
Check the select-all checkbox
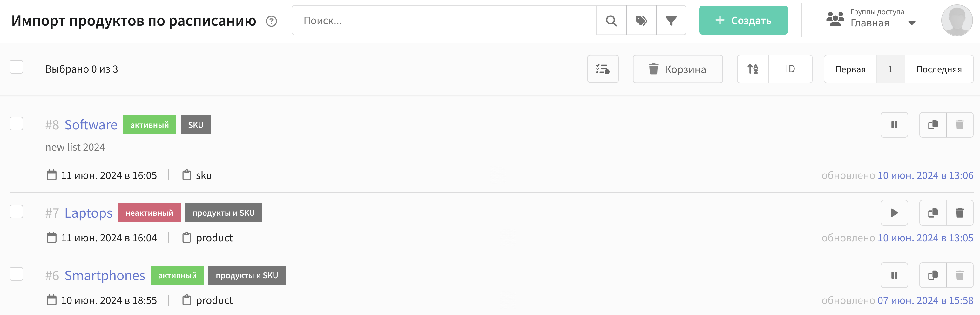(x=16, y=67)
